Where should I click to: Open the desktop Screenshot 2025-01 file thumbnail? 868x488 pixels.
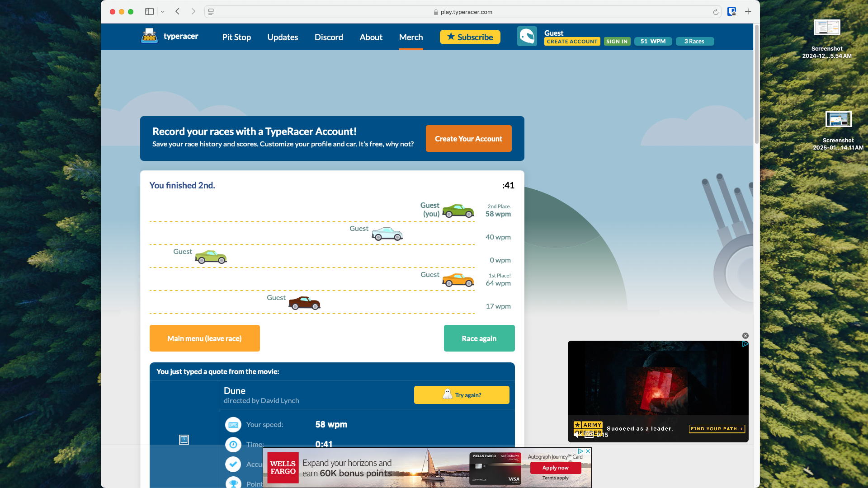tap(839, 119)
